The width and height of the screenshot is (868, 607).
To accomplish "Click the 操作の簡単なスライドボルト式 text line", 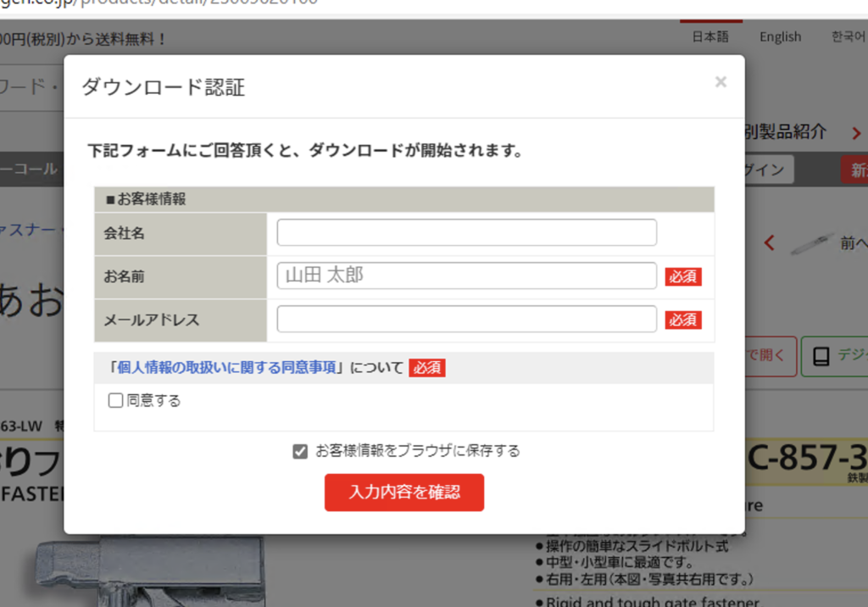I will (x=637, y=546).
